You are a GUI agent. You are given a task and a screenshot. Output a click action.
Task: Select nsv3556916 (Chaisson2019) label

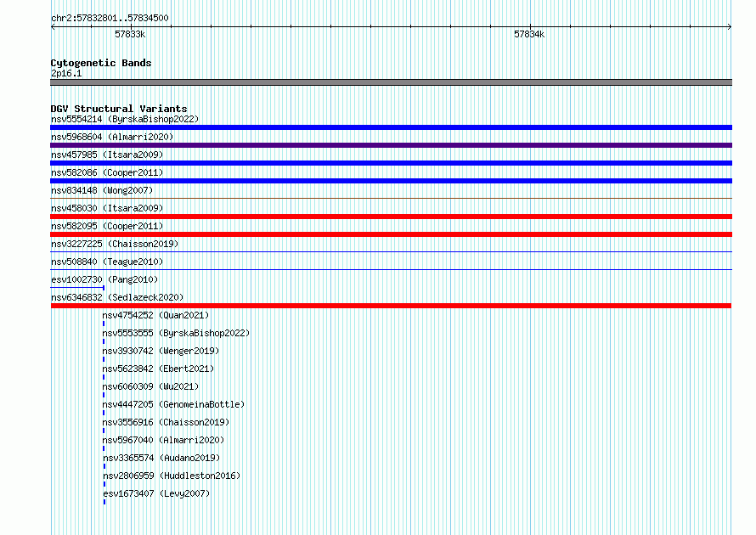pyautogui.click(x=166, y=422)
